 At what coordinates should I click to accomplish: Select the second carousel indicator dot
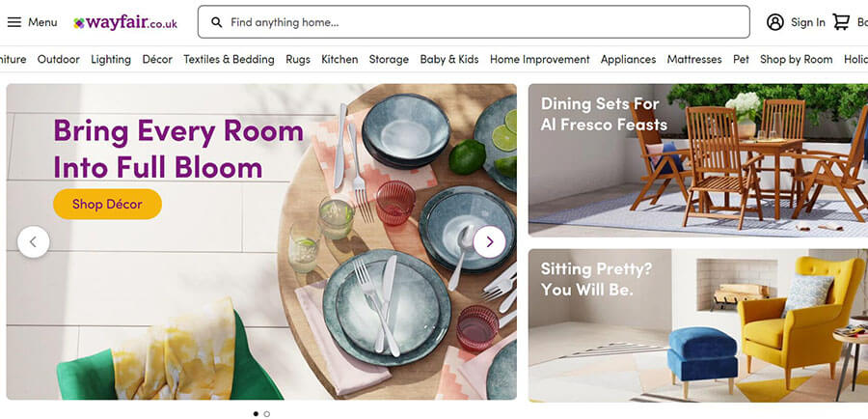tap(267, 413)
